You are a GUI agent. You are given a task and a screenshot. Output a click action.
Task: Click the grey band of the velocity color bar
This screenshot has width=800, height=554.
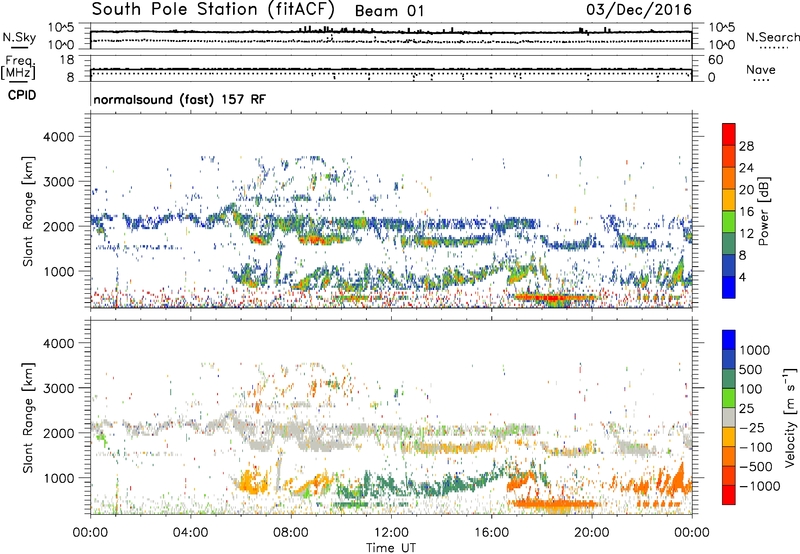tap(729, 417)
